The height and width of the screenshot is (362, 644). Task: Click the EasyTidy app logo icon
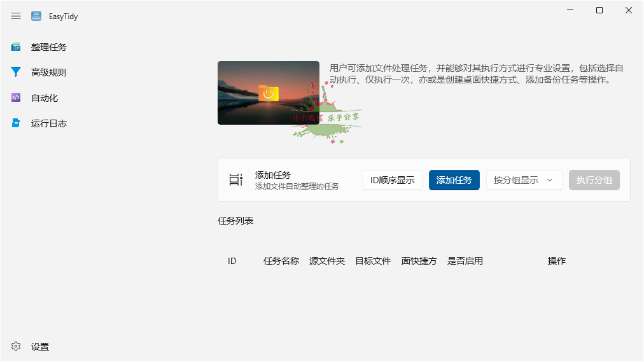(36, 17)
